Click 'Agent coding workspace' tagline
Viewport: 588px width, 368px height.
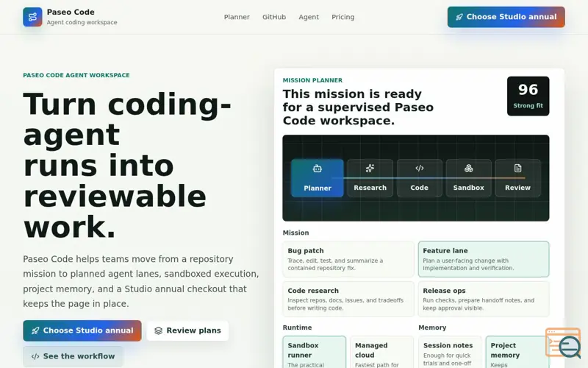(x=82, y=23)
